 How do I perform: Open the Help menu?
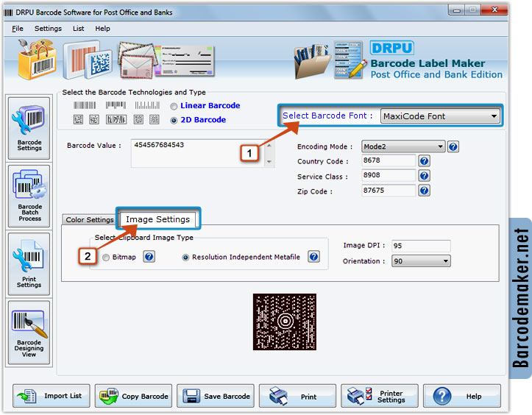102,29
